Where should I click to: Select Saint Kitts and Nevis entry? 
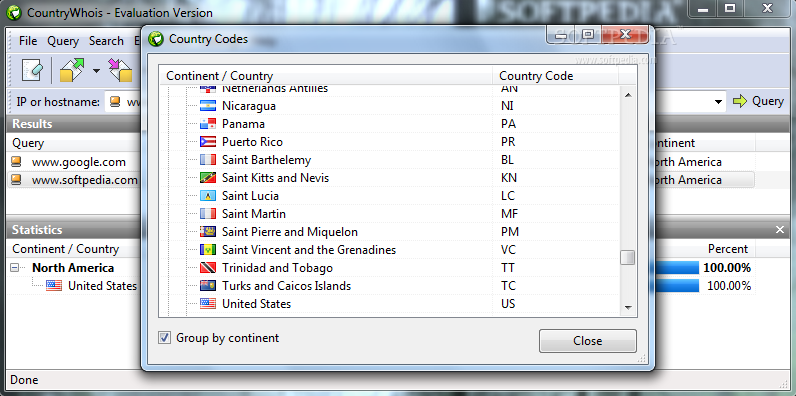tap(275, 178)
